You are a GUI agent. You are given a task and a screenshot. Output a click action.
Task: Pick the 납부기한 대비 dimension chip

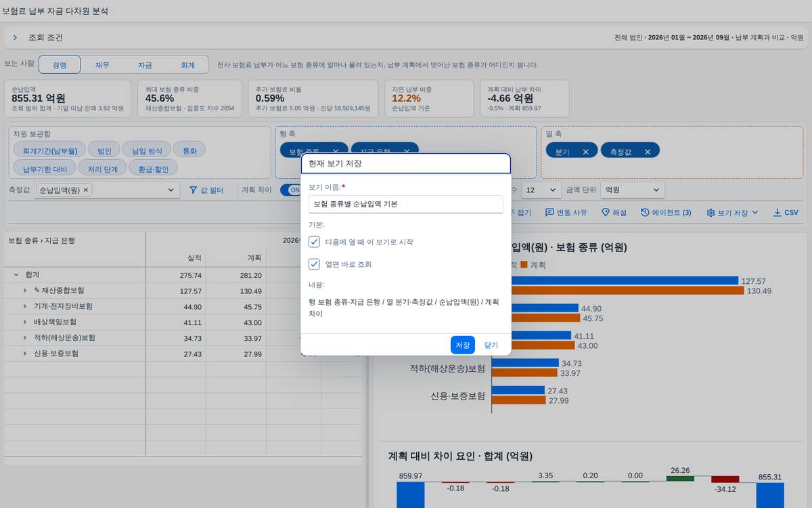pos(45,168)
